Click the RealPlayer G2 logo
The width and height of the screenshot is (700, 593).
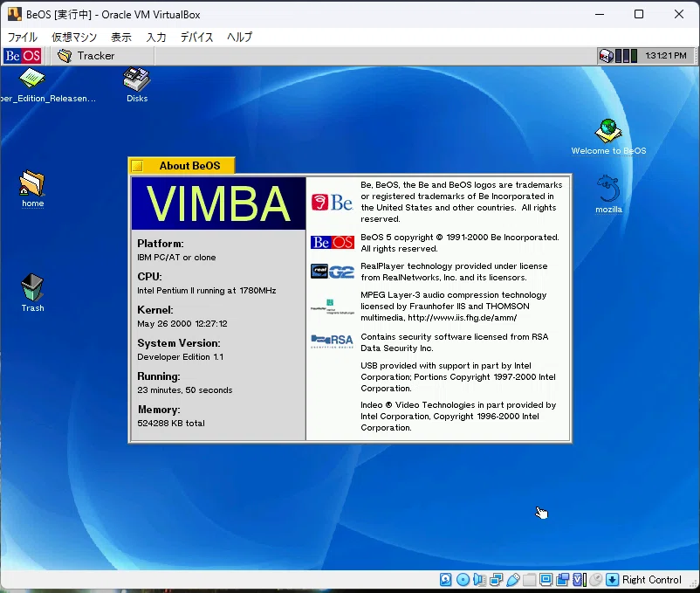[333, 271]
